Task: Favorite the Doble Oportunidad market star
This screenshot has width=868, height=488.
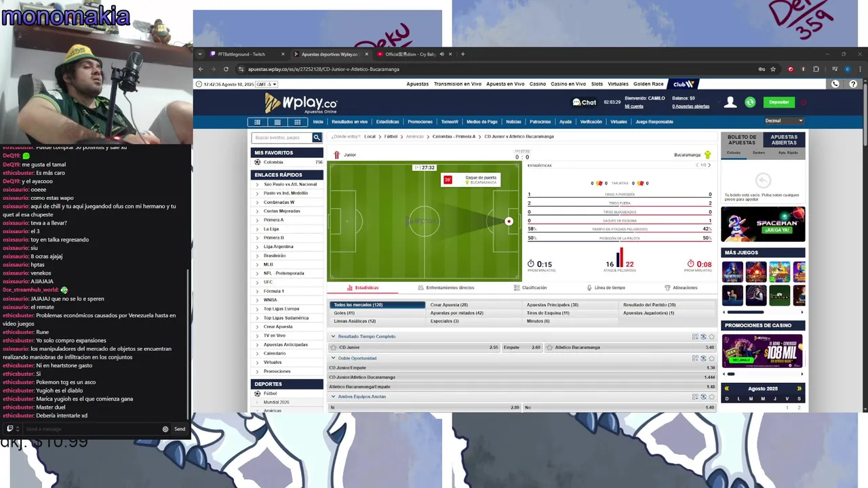Action: [711, 358]
